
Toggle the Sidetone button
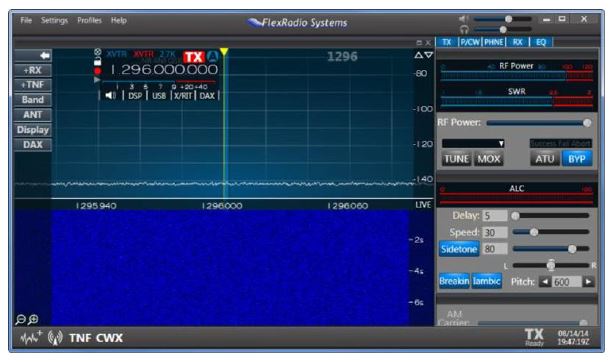(459, 249)
